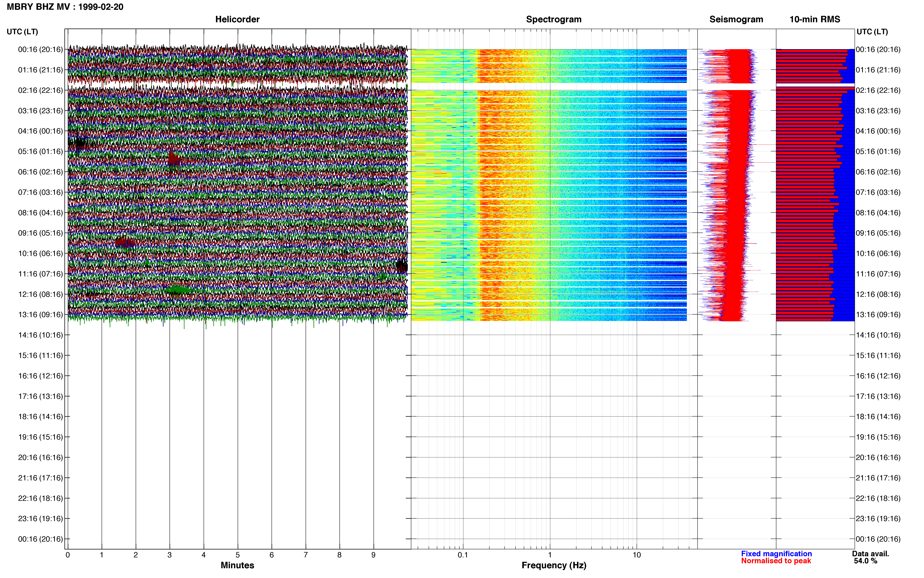Click the left time label 08:16 (04:16)
Screen dimensions: 924x578
(x=40, y=212)
